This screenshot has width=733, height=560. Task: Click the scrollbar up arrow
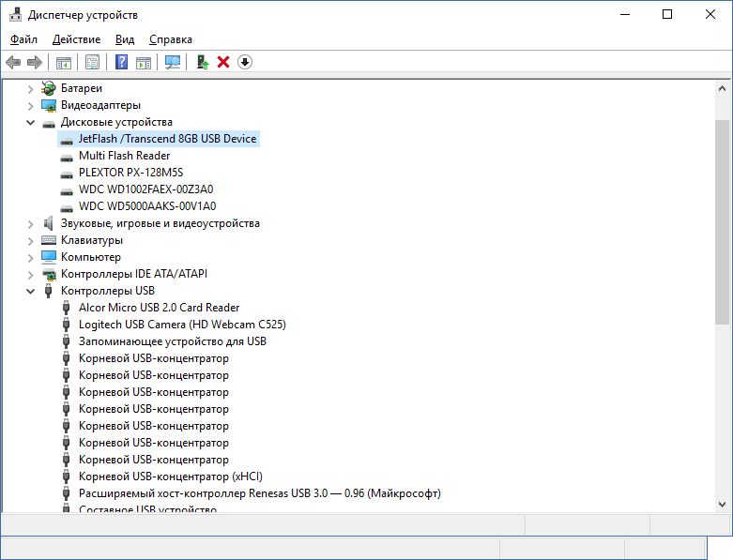pyautogui.click(x=722, y=88)
